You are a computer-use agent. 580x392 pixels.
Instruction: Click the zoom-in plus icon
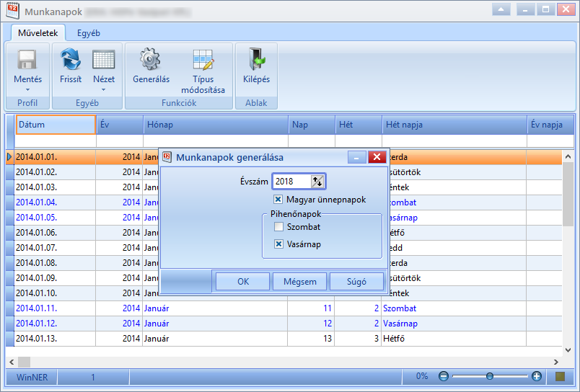[x=536, y=376]
